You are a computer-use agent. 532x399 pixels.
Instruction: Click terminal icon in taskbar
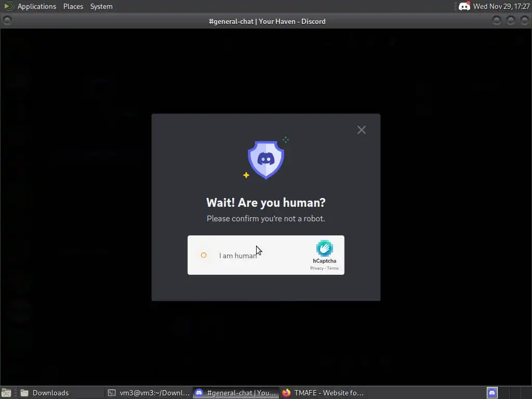coord(112,393)
